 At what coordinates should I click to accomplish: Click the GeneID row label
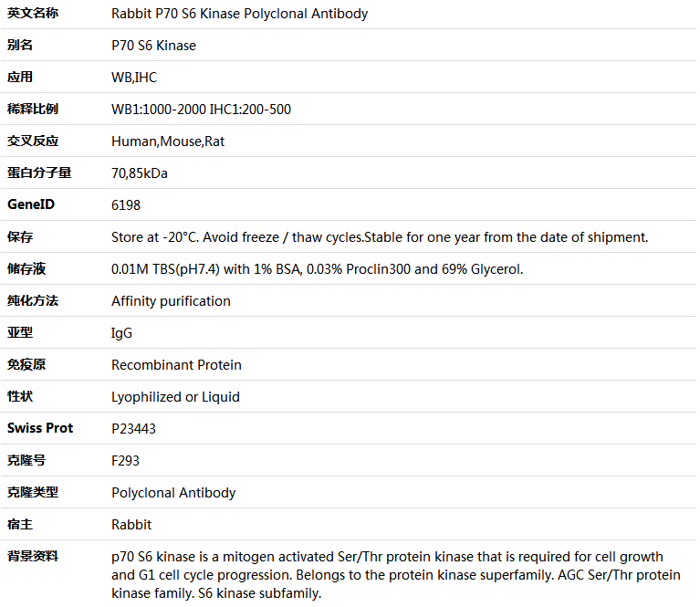31,204
